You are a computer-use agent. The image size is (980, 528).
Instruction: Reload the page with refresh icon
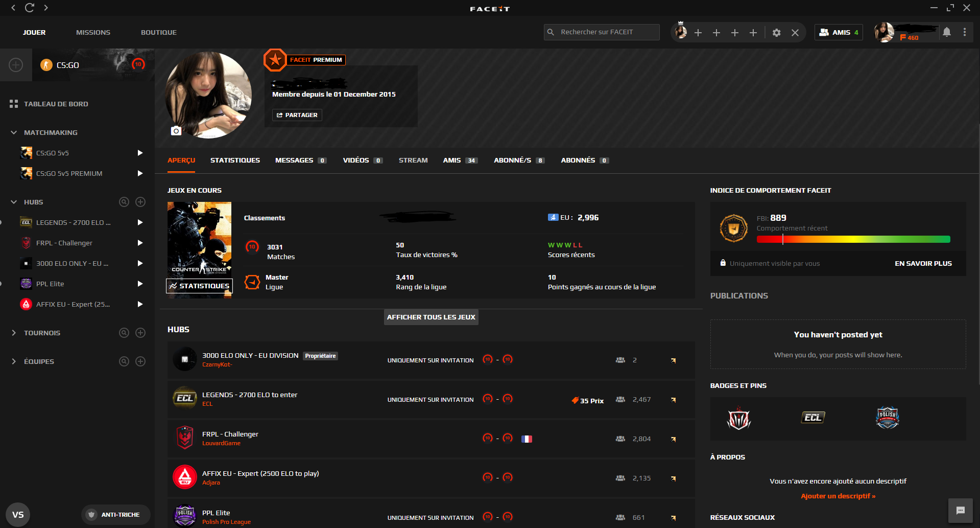pyautogui.click(x=30, y=8)
